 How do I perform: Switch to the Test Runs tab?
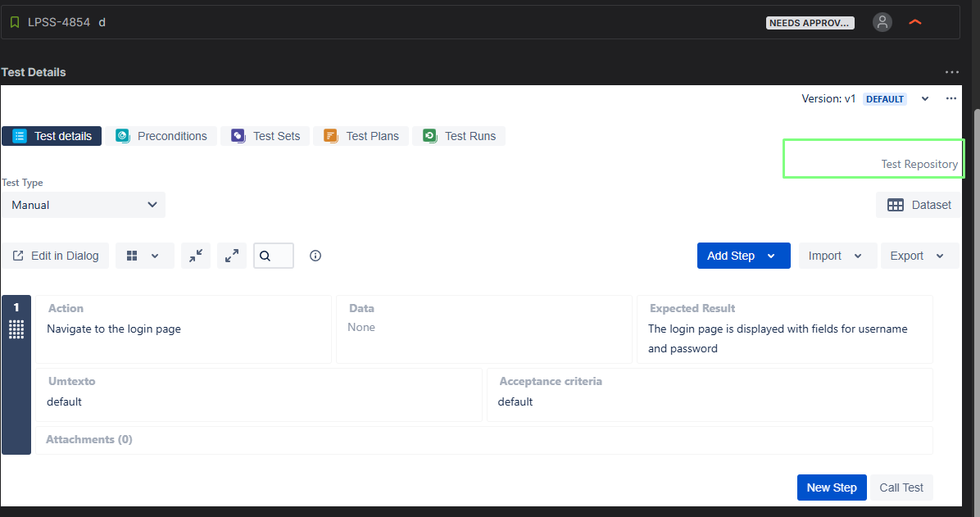(x=459, y=136)
